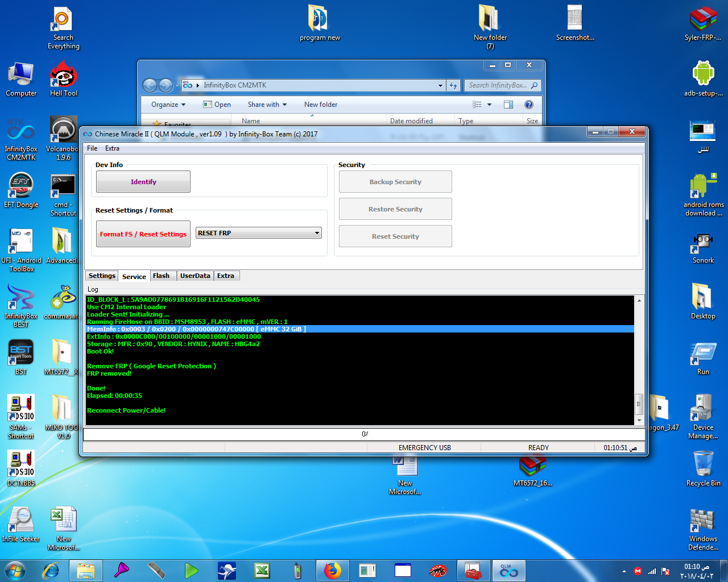The width and height of the screenshot is (728, 582).
Task: Select the BST Smart Tools icon
Action: coord(21,357)
